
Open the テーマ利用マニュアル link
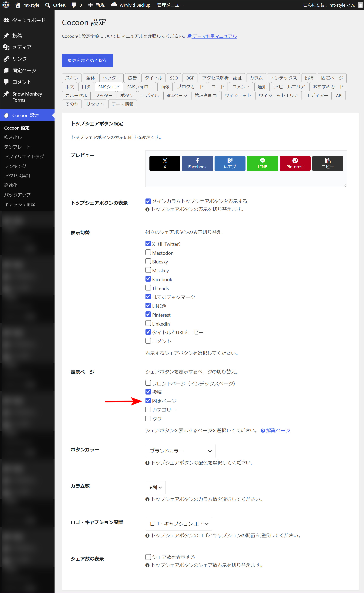coord(215,36)
